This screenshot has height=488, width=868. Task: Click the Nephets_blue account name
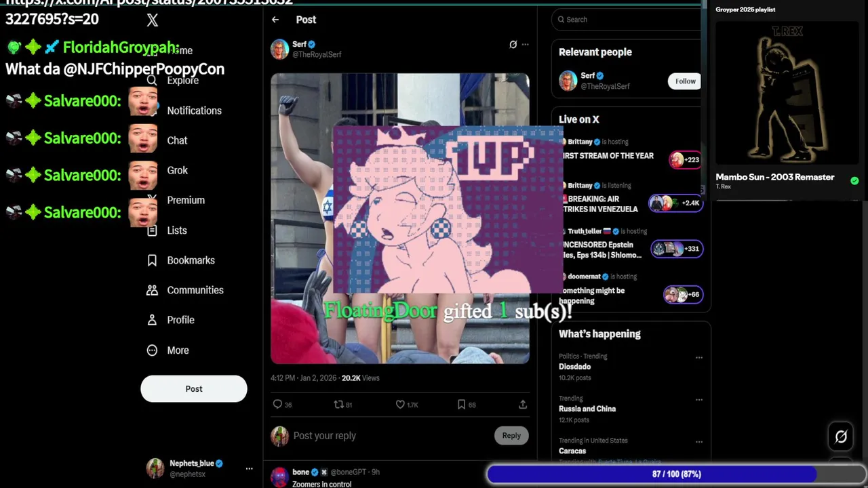192,464
